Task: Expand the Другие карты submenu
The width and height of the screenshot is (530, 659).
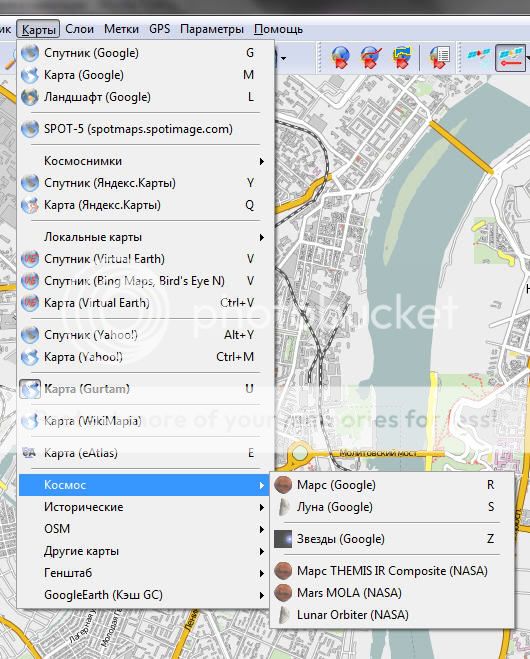Action: point(144,551)
